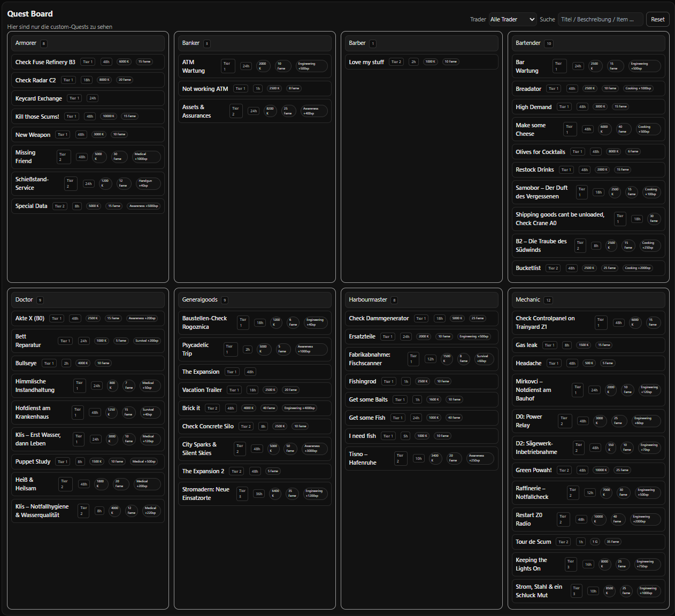Viewport: 675px width, 616px height.
Task: Click the Mechanic category header
Action: 527,300
